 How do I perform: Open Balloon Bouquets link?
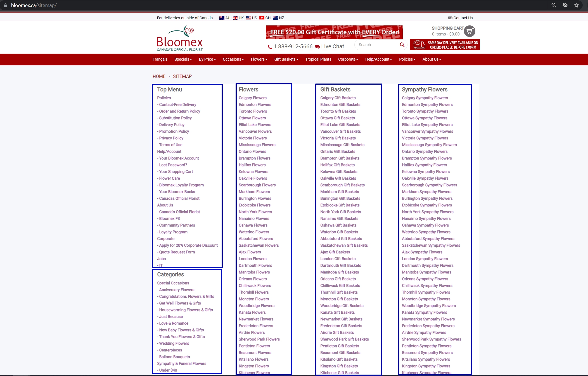[174, 357]
